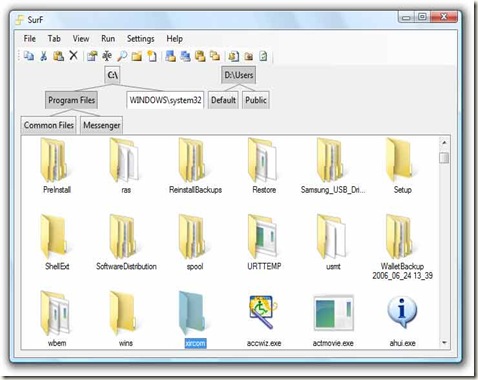Select the WINDOWS\system32 tab
Image resolution: width=478 pixels, height=380 pixels.
165,100
